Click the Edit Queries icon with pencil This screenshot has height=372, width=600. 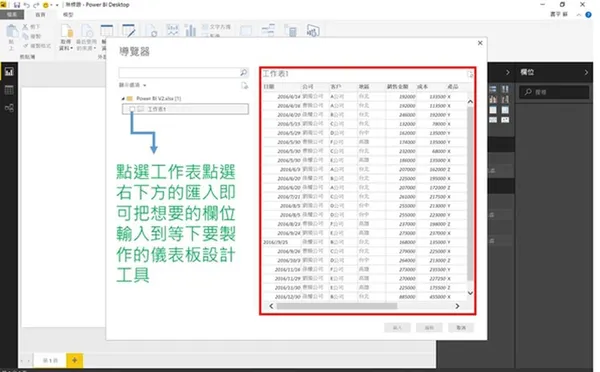click(129, 31)
